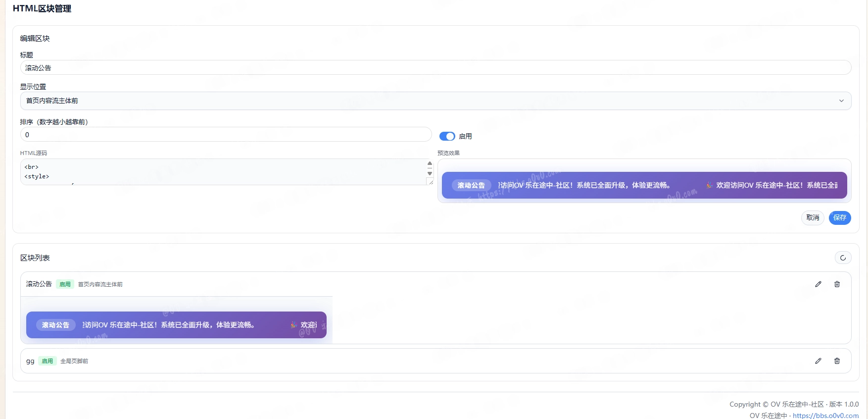Edit the 滚动公告 block with pencil icon
The width and height of the screenshot is (868, 419).
pyautogui.click(x=818, y=284)
